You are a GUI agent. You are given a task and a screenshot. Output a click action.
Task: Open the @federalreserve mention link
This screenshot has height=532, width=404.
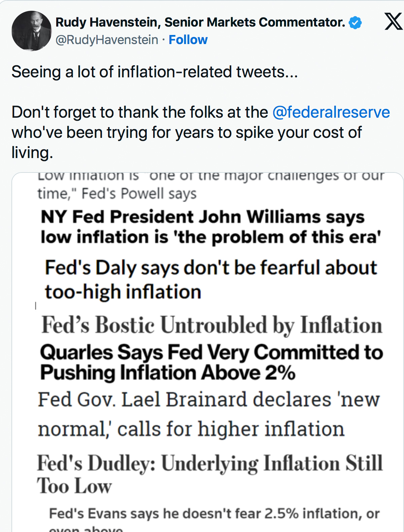tap(331, 112)
